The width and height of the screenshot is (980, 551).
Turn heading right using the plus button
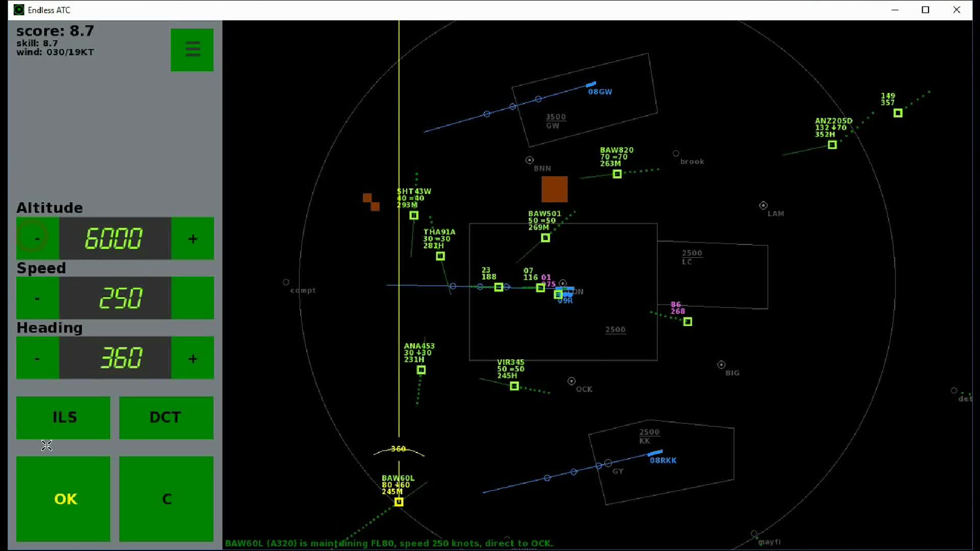pos(192,358)
